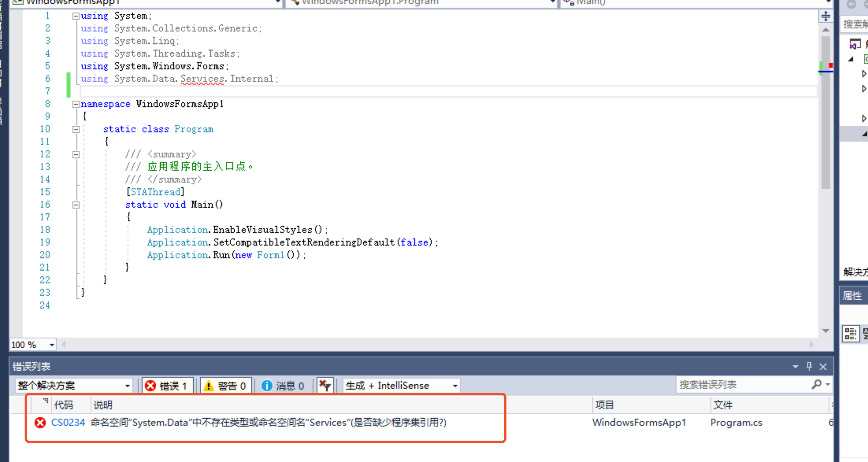The width and height of the screenshot is (868, 462).
Task: Click the Program class name on line 10
Action: [194, 129]
